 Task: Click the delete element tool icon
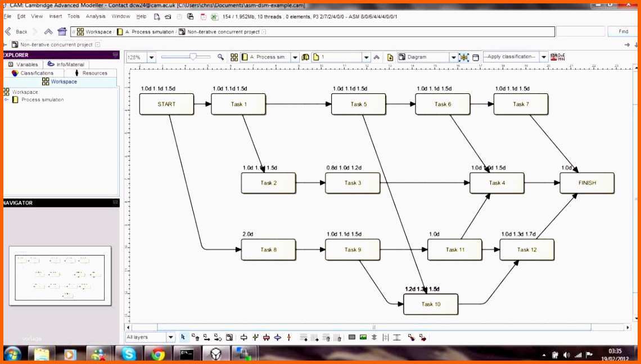(x=196, y=337)
